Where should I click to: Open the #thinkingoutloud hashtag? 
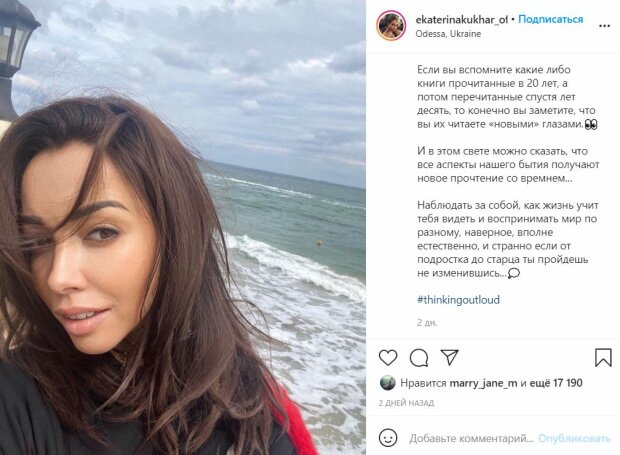point(458,300)
